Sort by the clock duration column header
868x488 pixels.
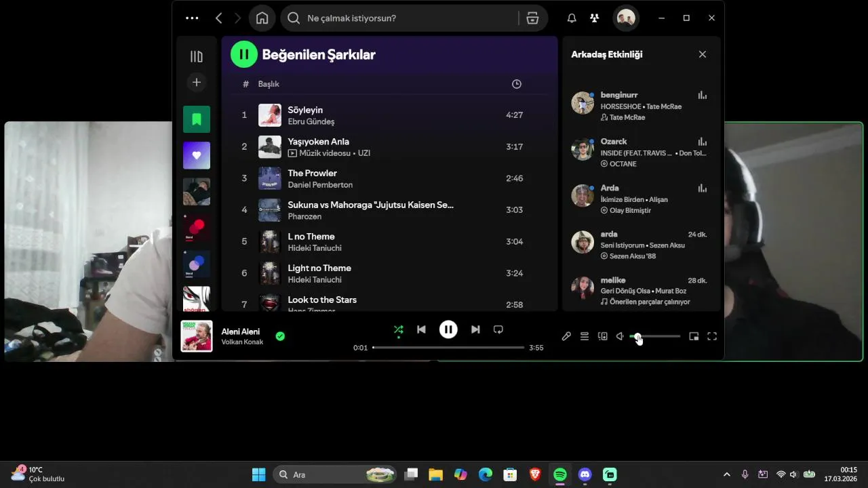click(x=517, y=84)
